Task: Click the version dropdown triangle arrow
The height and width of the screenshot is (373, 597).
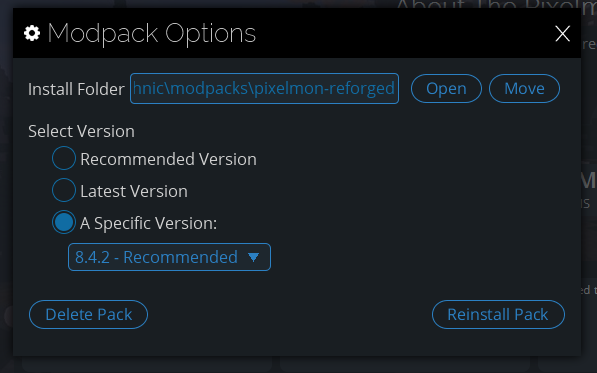Action: (254, 257)
